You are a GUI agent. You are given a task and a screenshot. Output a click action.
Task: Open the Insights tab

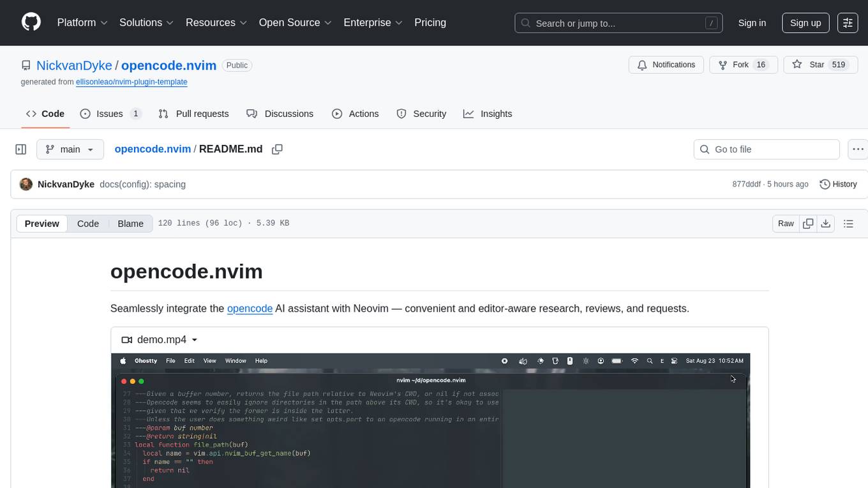point(488,114)
